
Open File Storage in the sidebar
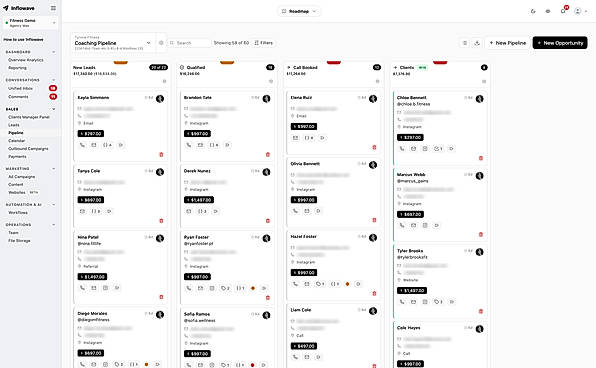(19, 241)
